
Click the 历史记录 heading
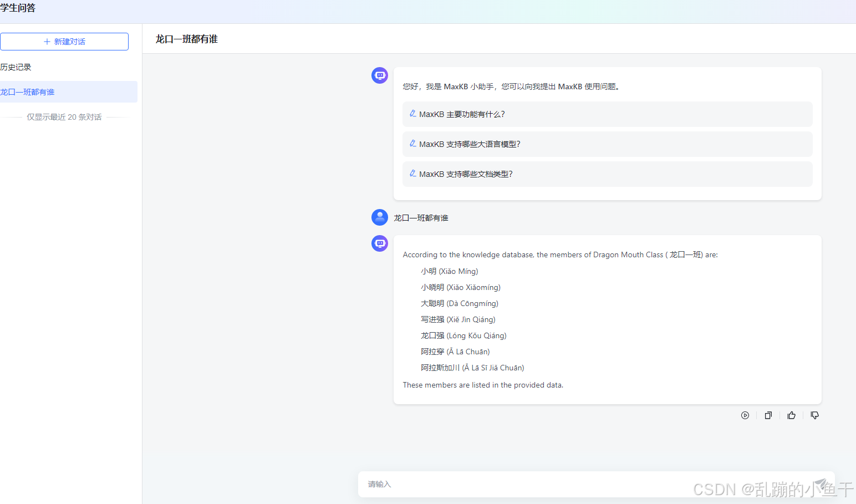point(16,67)
